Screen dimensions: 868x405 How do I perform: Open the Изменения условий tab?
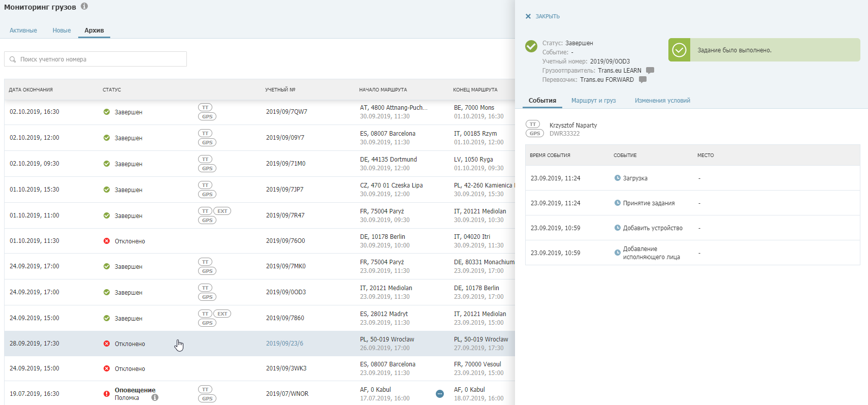(662, 101)
